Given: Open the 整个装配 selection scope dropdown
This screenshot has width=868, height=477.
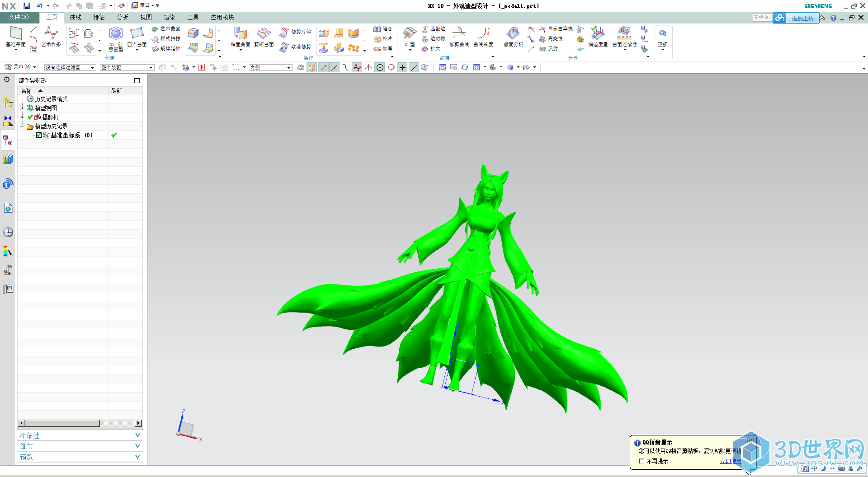Looking at the screenshot, I should (127, 67).
